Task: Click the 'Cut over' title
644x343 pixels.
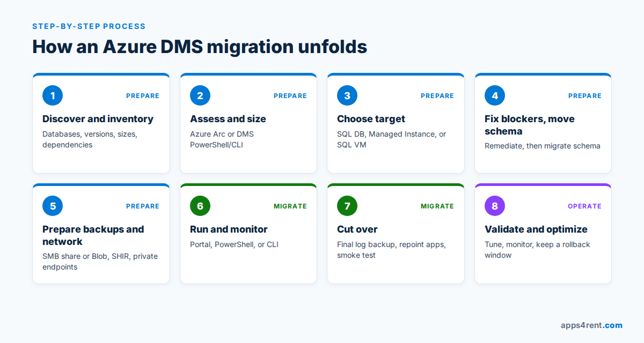Action: (357, 229)
